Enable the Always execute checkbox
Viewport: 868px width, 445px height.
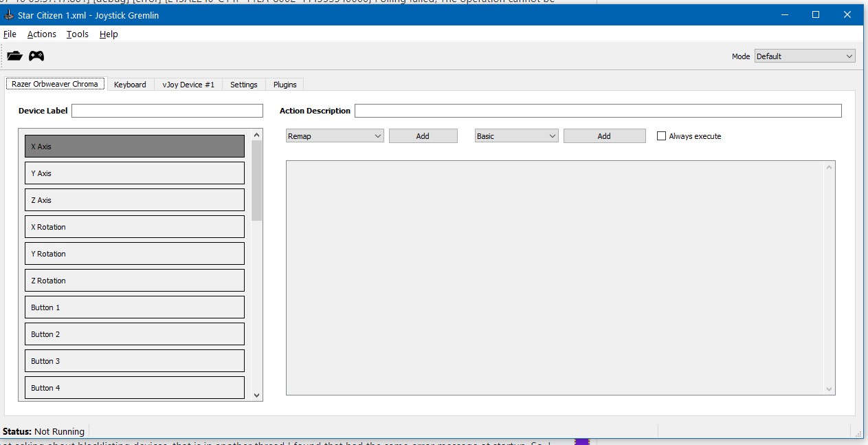coord(662,136)
